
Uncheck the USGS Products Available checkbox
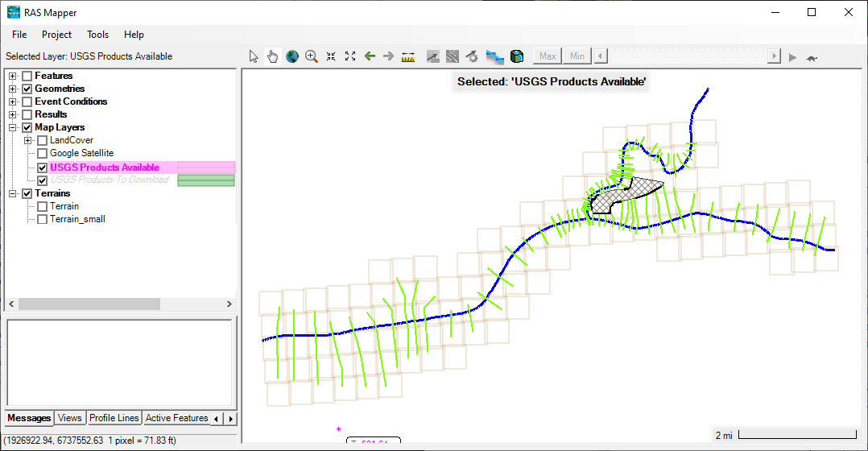coord(43,168)
